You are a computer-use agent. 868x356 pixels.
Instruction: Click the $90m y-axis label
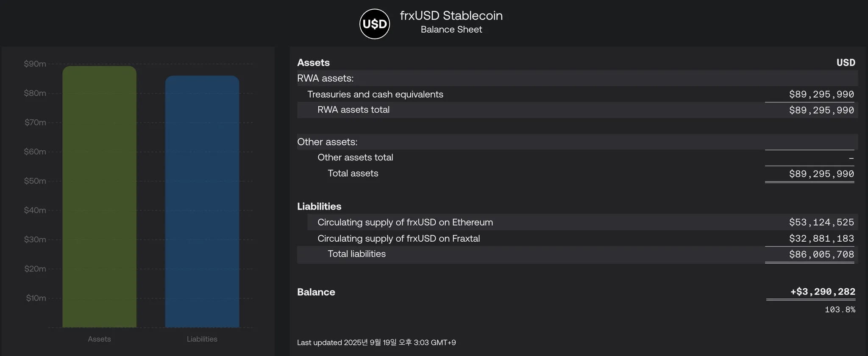(35, 64)
